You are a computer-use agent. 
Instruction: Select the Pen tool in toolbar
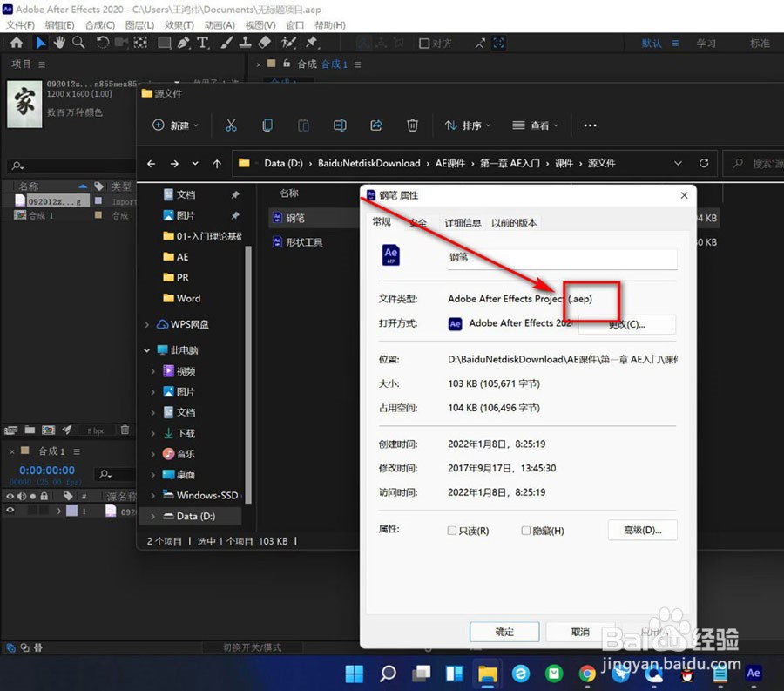[x=183, y=43]
